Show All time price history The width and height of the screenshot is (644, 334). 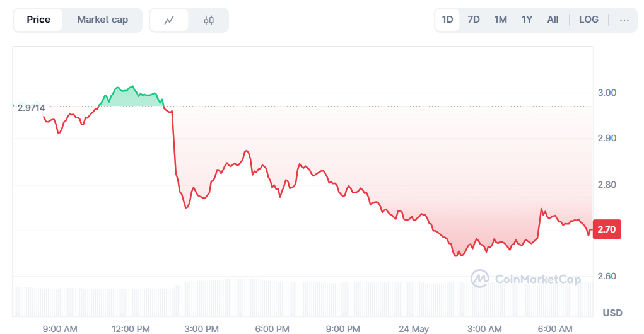(x=553, y=20)
